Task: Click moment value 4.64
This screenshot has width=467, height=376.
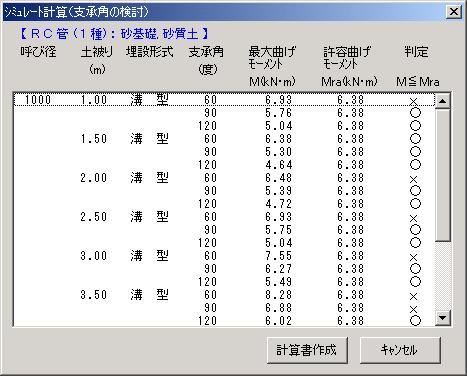Action: (x=279, y=165)
